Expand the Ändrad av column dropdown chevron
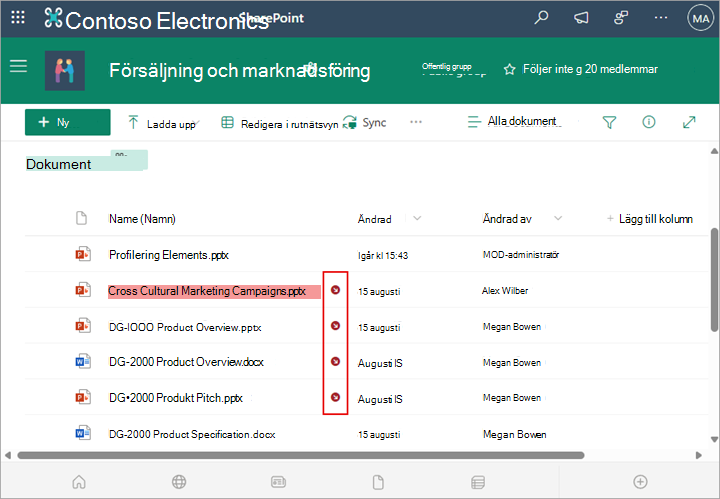This screenshot has height=499, width=720. (558, 219)
